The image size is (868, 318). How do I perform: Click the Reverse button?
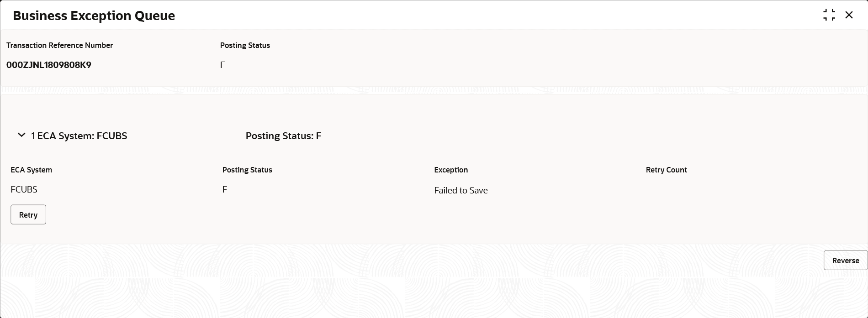(x=845, y=261)
